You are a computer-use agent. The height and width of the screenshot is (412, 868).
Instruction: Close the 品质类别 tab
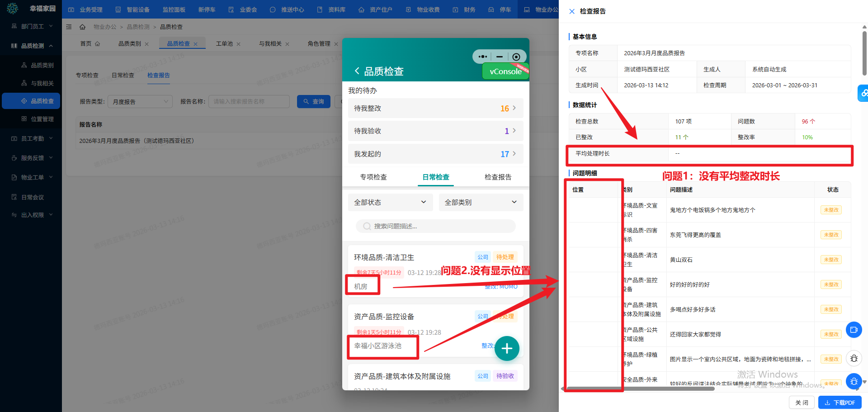[146, 44]
